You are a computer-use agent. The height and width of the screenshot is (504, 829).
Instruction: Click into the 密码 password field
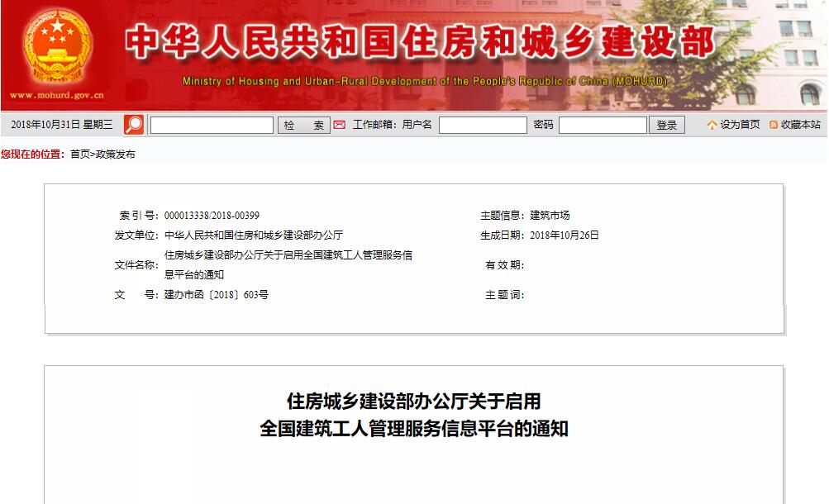[x=603, y=125]
